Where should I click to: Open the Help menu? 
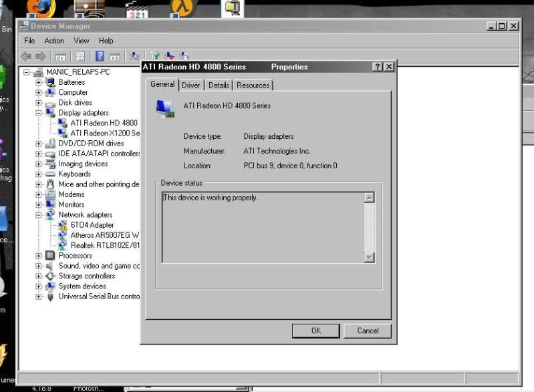(106, 41)
